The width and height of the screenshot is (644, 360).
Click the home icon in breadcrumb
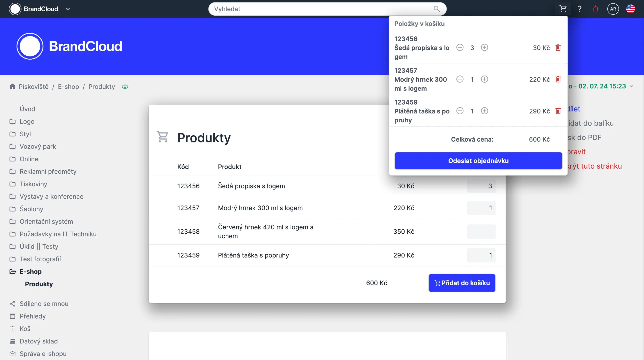coord(12,86)
